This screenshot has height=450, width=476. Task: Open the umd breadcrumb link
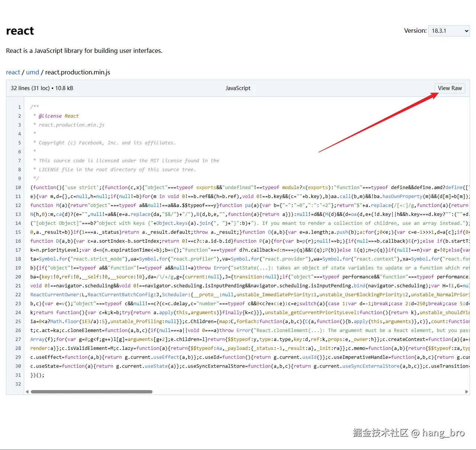coord(32,72)
